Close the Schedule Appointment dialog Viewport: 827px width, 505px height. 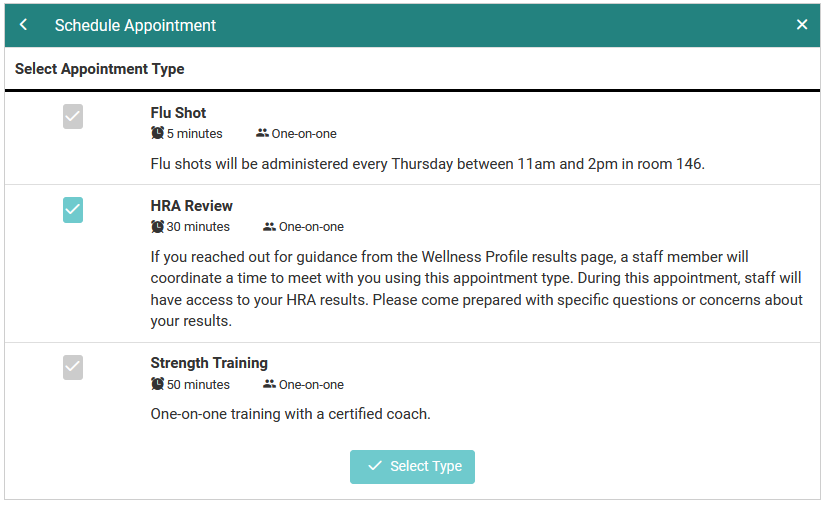click(802, 25)
